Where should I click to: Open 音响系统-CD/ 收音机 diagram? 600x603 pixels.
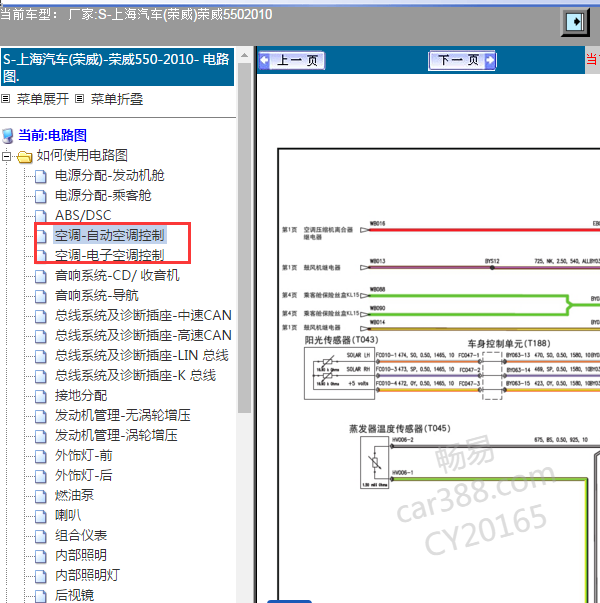[x=117, y=275]
